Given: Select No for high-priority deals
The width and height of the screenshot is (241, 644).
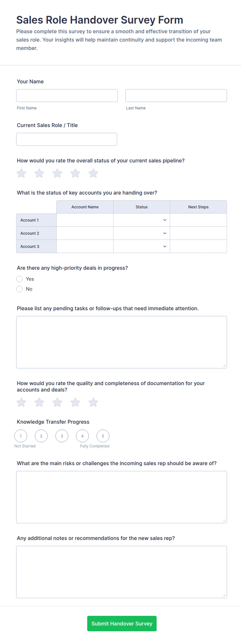Looking at the screenshot, I should tap(19, 289).
